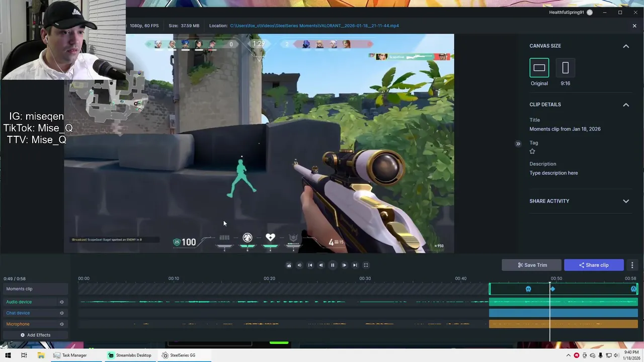Mute the Microphone track
The height and width of the screenshot is (362, 644).
click(x=62, y=324)
